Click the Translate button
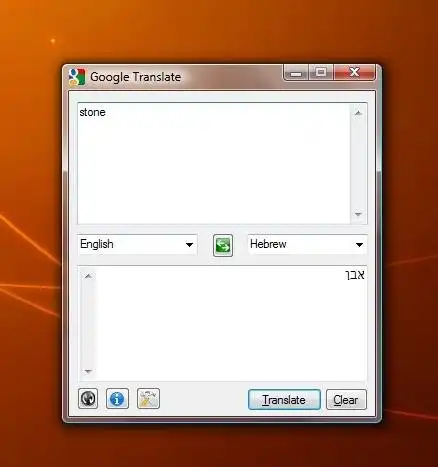The image size is (438, 467). (284, 399)
